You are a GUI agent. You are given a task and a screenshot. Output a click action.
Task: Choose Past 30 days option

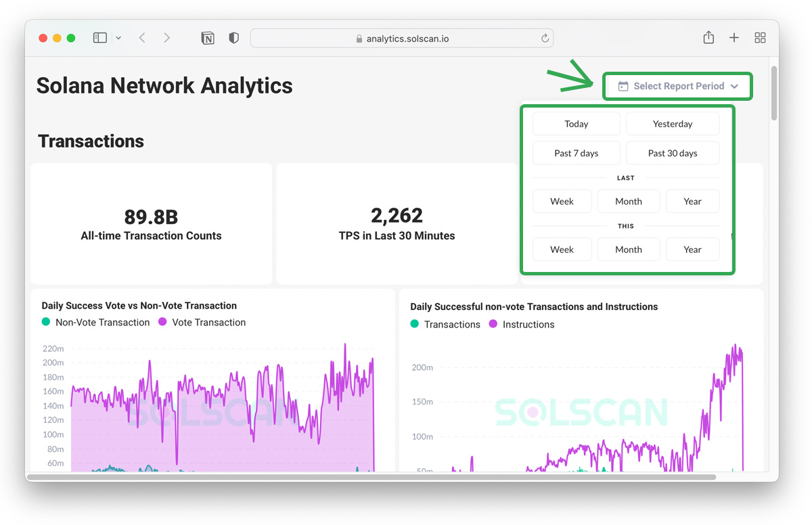[672, 154]
